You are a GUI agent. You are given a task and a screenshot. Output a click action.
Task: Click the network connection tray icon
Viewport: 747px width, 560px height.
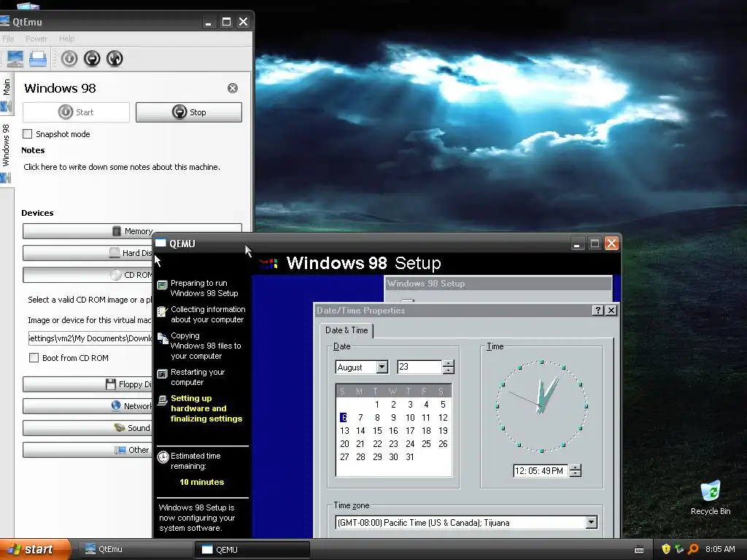(x=679, y=549)
